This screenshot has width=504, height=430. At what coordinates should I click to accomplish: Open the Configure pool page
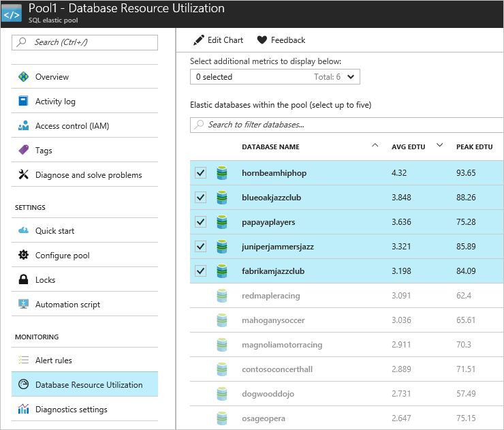click(85, 255)
